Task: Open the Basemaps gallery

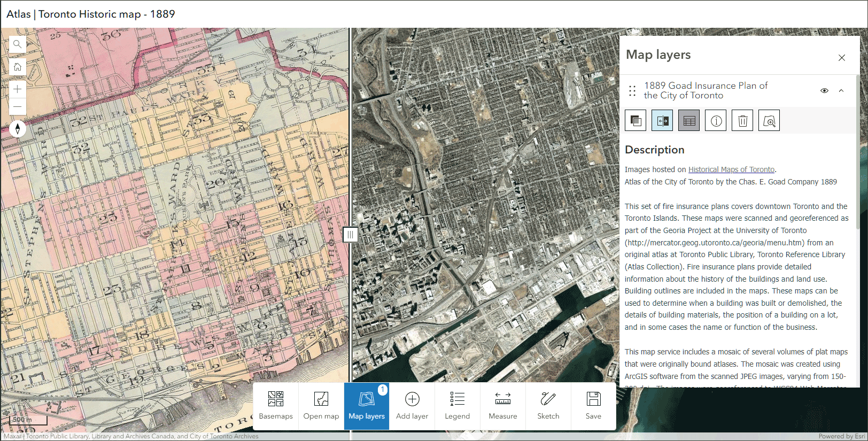Action: [x=276, y=406]
